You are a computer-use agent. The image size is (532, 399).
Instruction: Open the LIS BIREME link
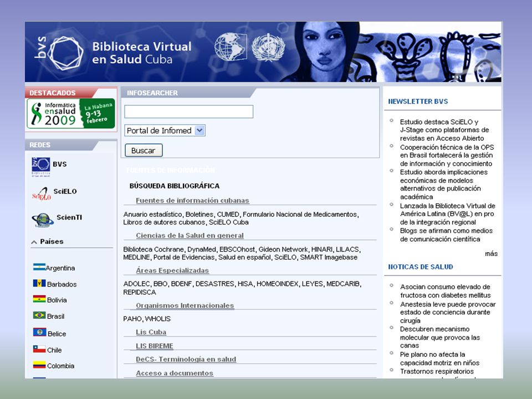click(155, 346)
